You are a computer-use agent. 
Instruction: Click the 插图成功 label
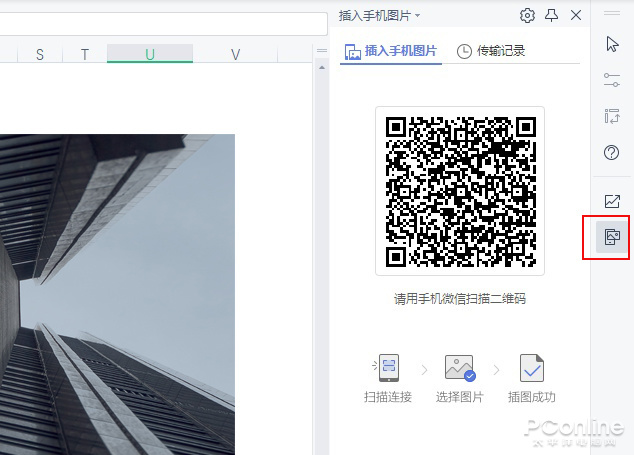coord(532,397)
